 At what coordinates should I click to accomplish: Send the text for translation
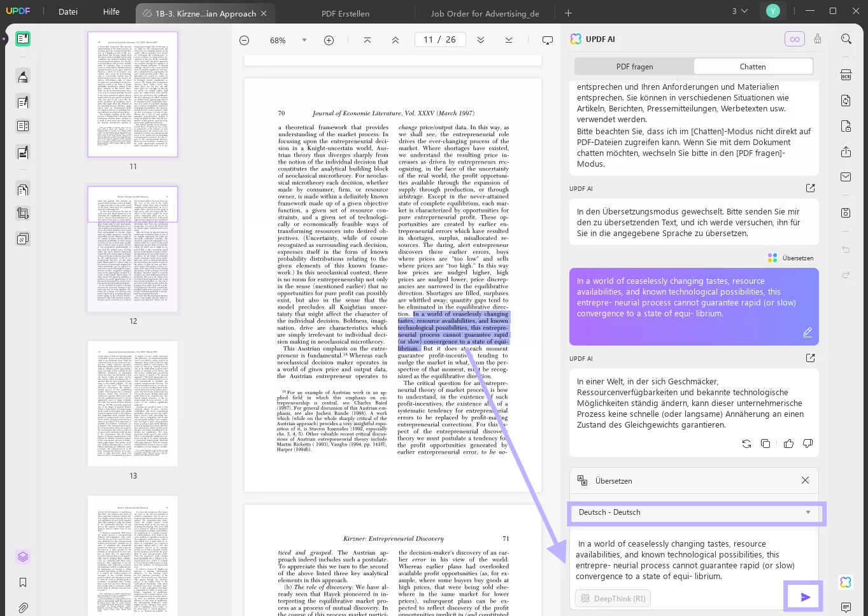804,596
